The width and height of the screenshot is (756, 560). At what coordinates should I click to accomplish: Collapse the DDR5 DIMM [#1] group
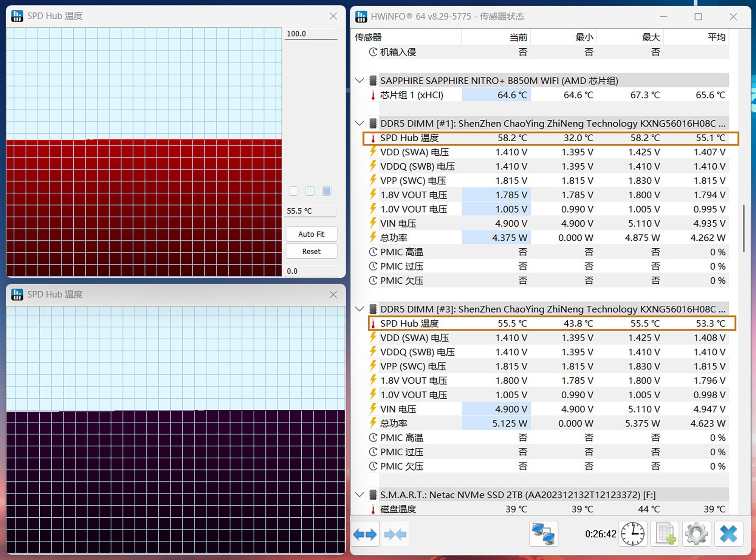(359, 123)
